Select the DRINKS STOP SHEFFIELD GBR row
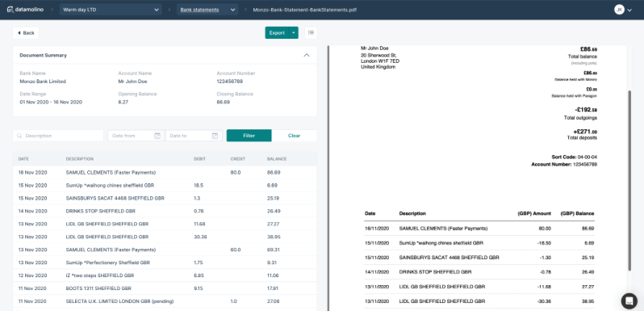644x311 pixels. click(x=165, y=211)
